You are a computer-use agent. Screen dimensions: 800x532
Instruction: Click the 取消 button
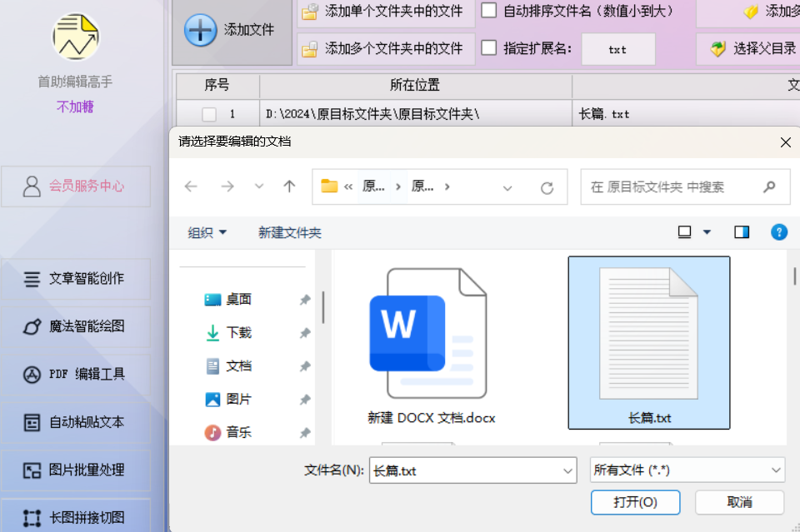[739, 502]
